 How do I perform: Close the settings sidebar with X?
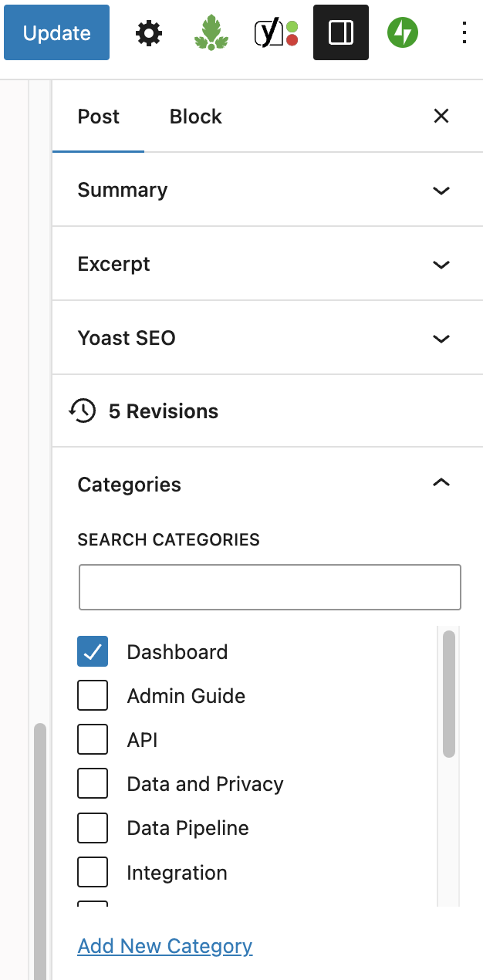tap(441, 117)
